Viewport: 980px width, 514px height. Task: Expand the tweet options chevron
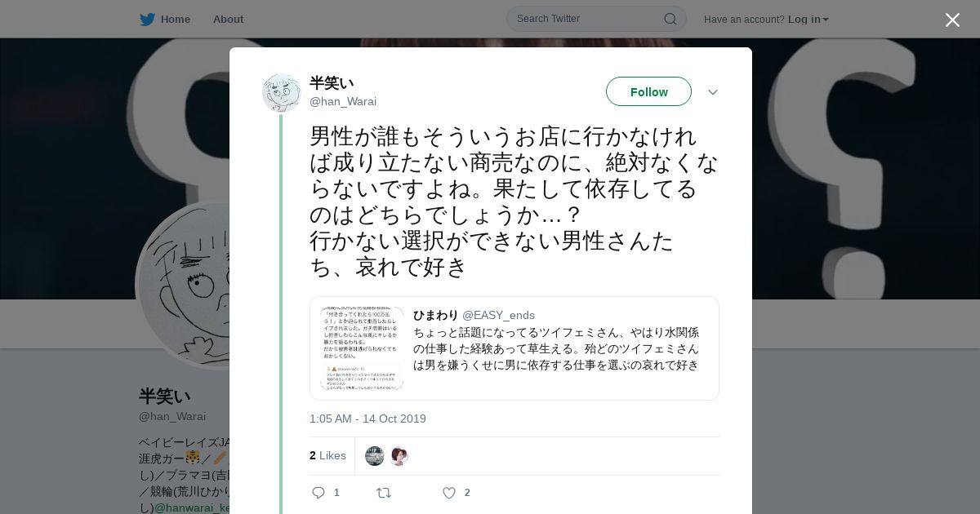[x=713, y=92]
